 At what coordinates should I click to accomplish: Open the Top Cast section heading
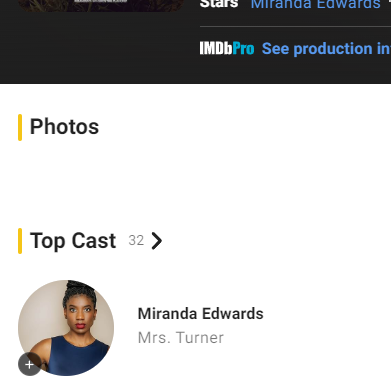(x=73, y=241)
